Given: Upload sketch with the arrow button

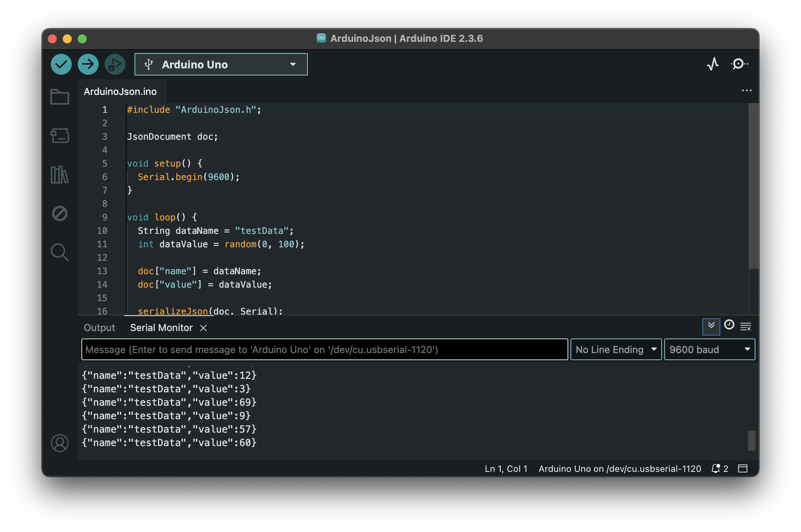Looking at the screenshot, I should (88, 64).
